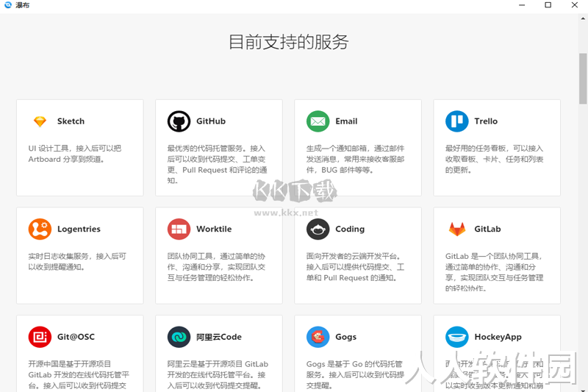Open the Worktile service title
This screenshot has height=392, width=588.
[x=214, y=229]
